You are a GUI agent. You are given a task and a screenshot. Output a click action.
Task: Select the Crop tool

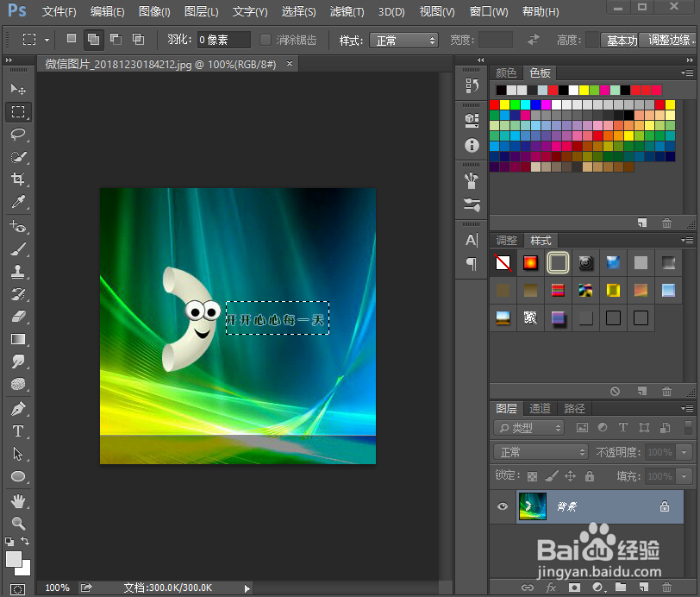(18, 179)
